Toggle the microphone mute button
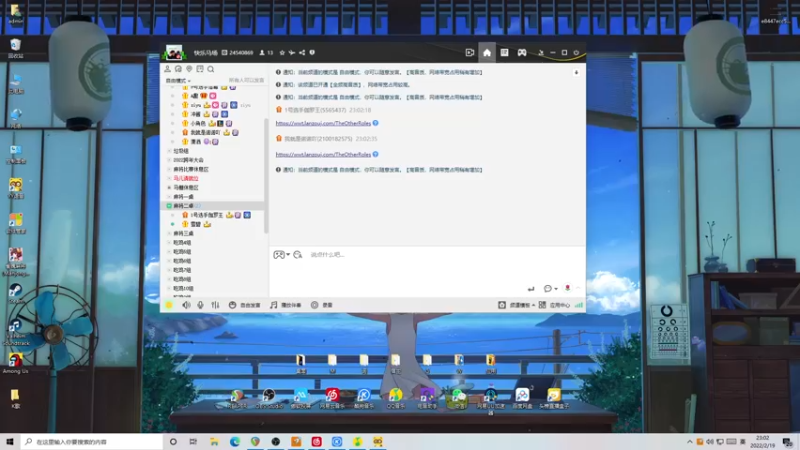 tap(201, 305)
